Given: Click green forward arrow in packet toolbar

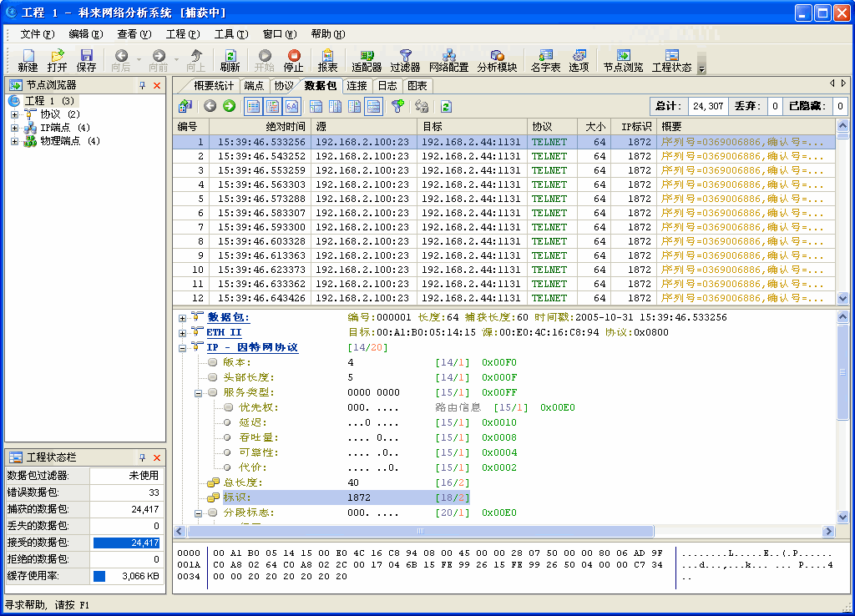Looking at the screenshot, I should (x=229, y=106).
